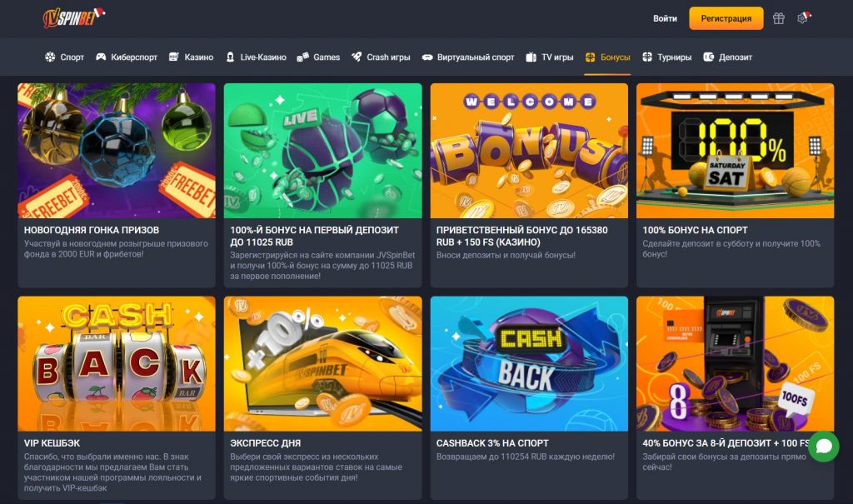Screen dimensions: 853x504
Task: Click the JVSpinBet logo
Action: tap(73, 17)
